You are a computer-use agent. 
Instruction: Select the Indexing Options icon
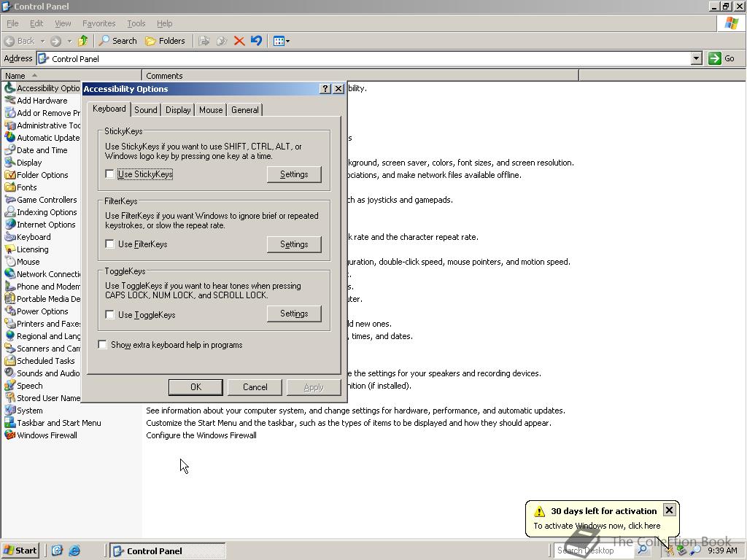click(10, 212)
